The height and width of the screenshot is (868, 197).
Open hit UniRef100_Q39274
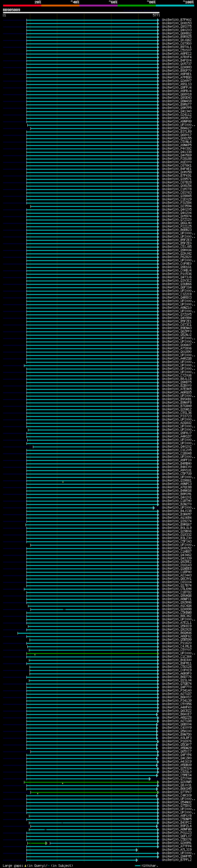pos(176,521)
